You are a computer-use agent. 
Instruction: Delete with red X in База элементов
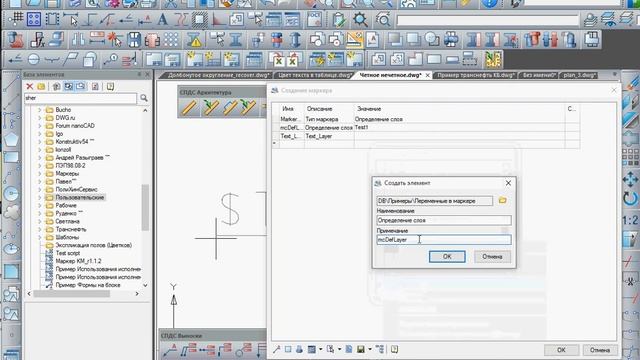tap(29, 86)
